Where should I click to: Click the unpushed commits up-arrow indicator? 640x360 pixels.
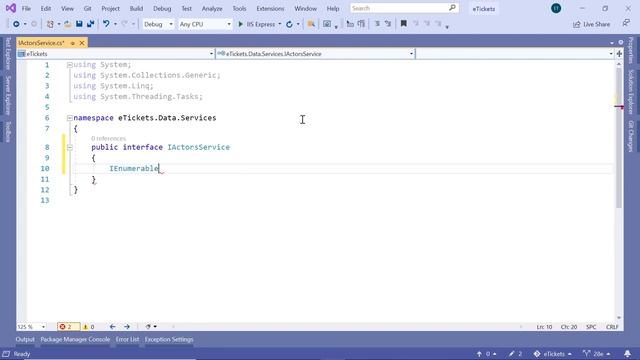click(x=486, y=354)
